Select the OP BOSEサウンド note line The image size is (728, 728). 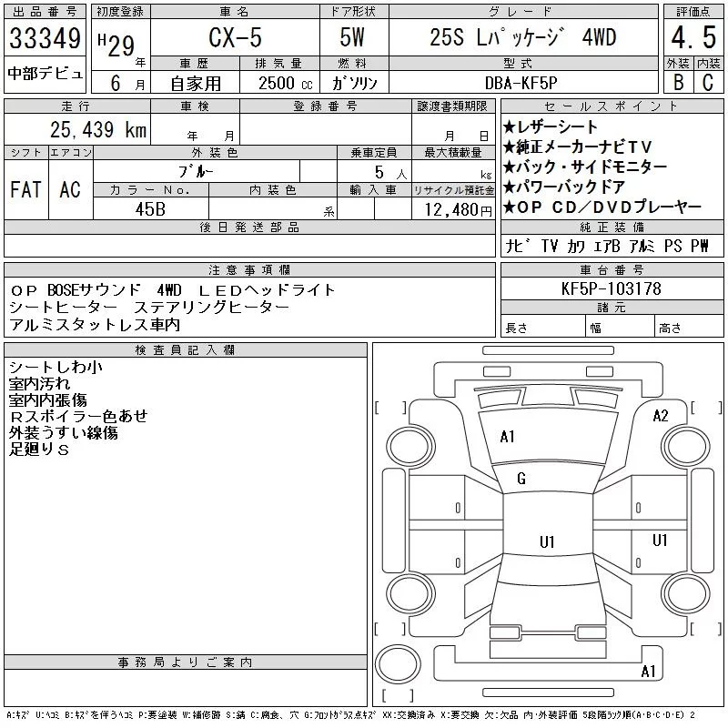172,290
